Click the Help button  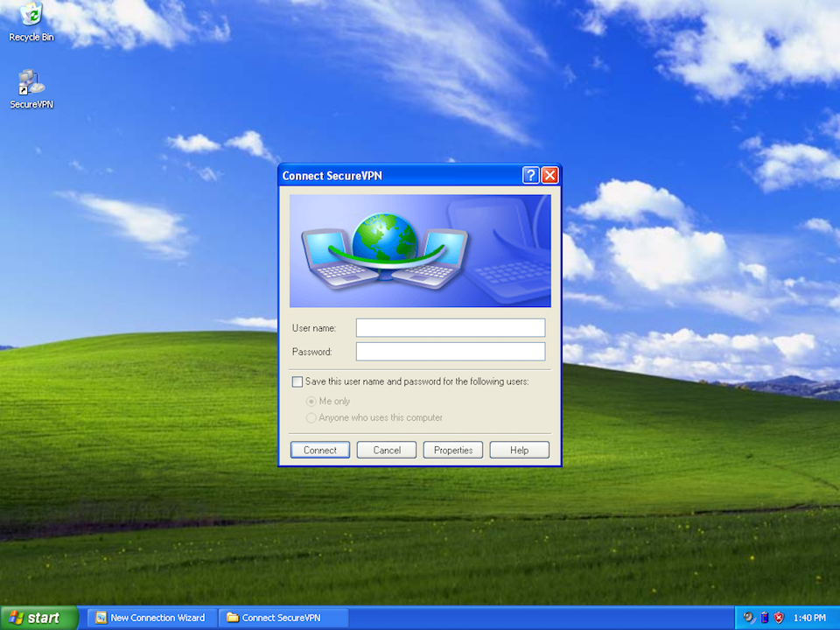[x=520, y=450]
